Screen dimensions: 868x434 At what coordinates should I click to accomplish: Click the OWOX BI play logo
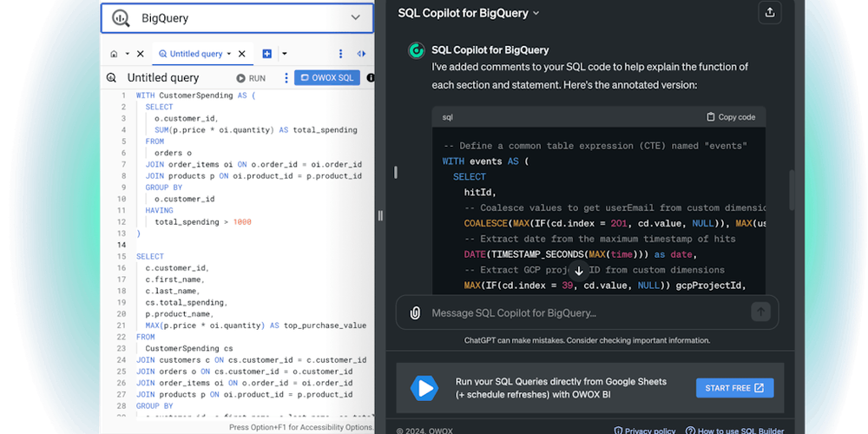coord(424,388)
